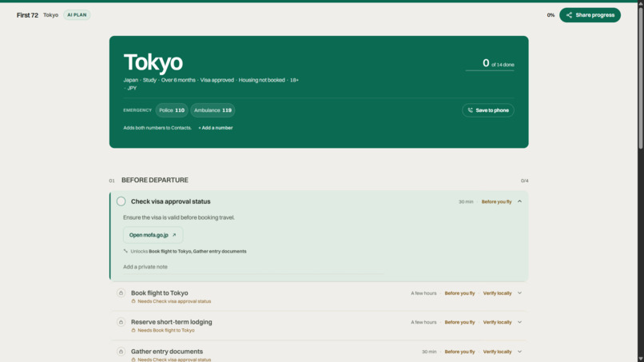This screenshot has height=362, width=644.
Task: Click the Share progress button
Action: coord(590,15)
